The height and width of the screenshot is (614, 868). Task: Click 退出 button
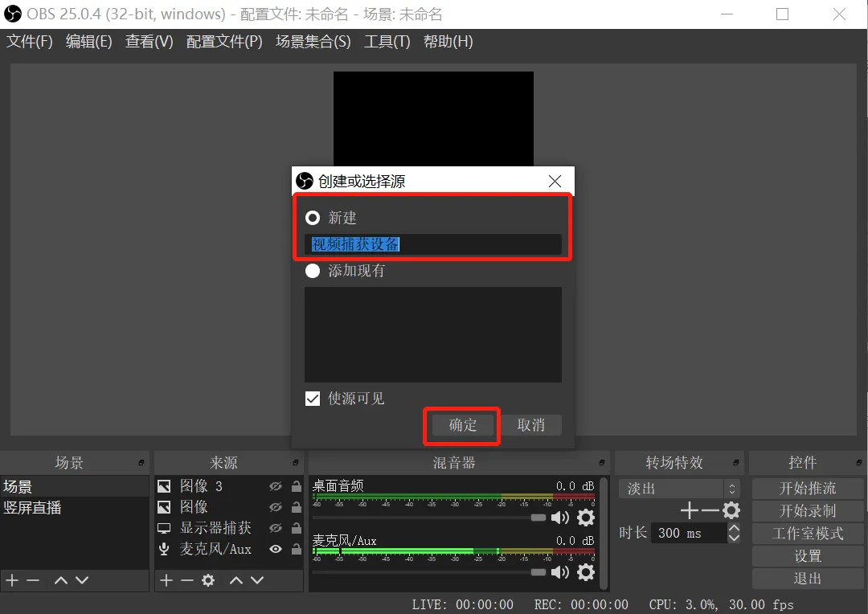(808, 579)
